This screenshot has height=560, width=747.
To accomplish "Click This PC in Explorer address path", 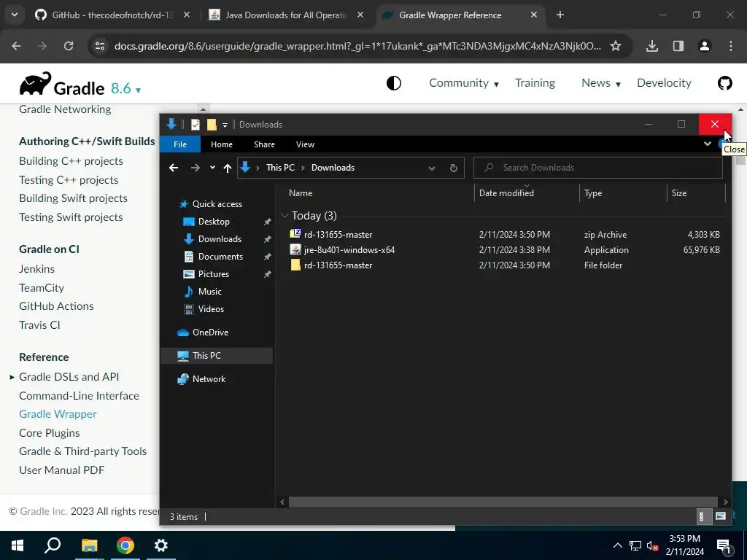I will click(280, 168).
